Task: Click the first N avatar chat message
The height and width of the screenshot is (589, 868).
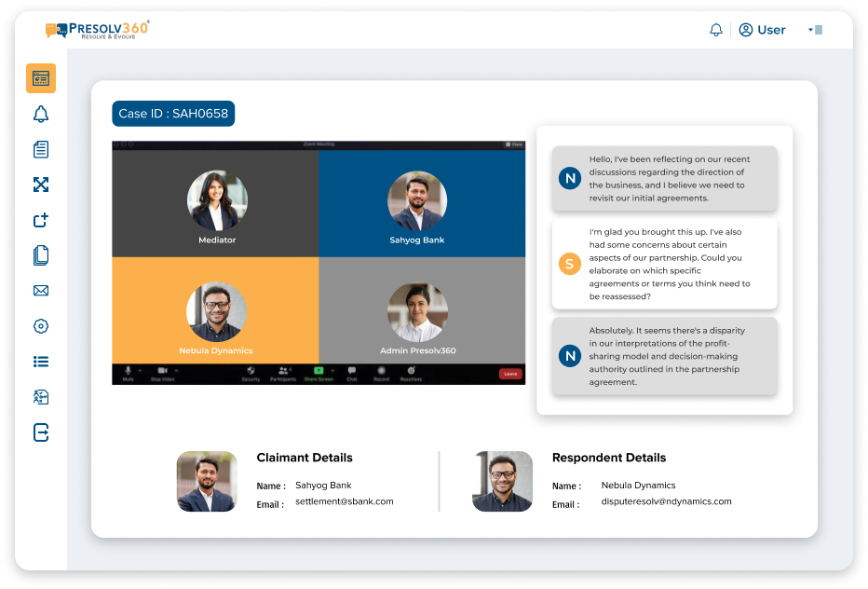Action: (664, 178)
